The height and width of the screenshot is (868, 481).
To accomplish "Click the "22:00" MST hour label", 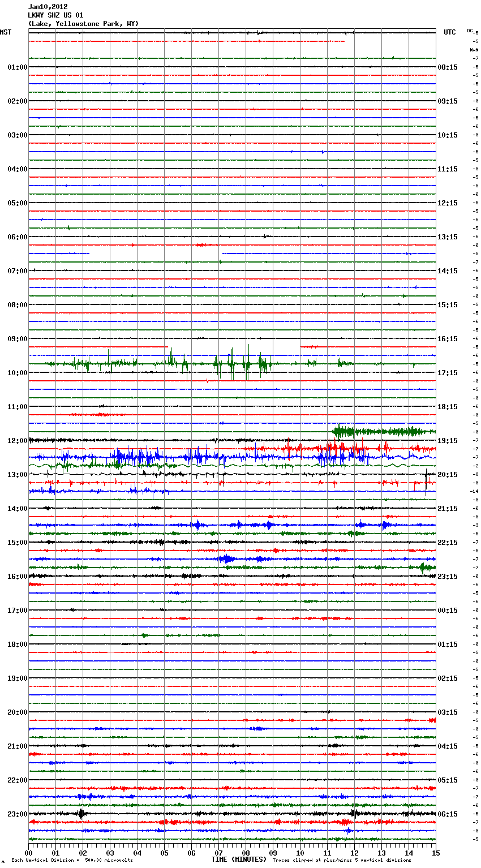I will tap(18, 780).
